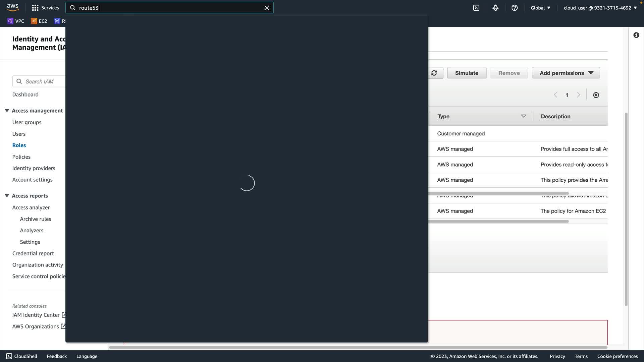
Task: Expand the Global region dropdown
Action: coord(540,8)
